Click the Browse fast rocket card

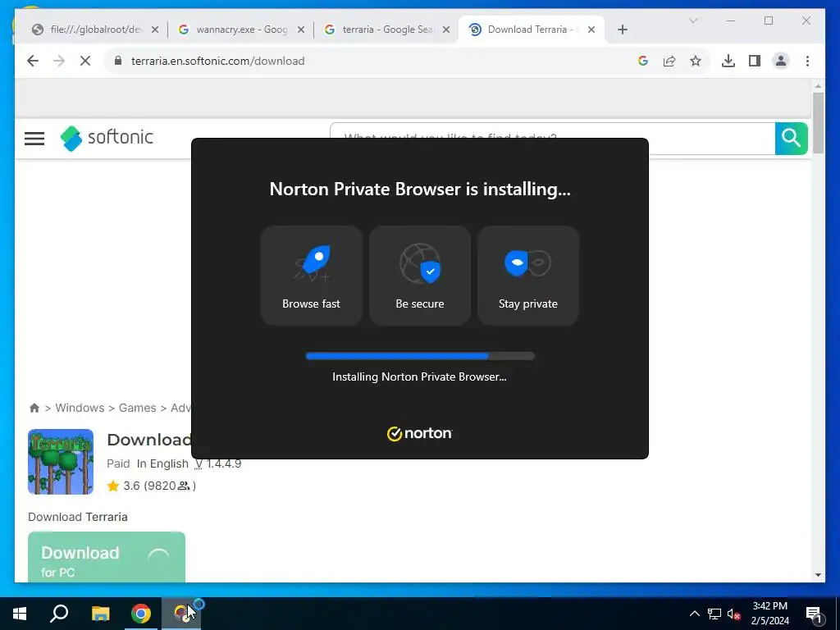click(x=311, y=276)
